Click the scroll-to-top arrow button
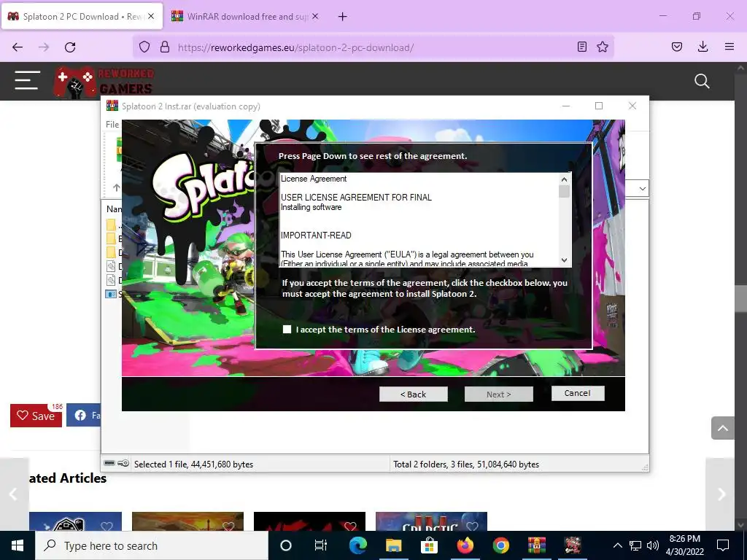 tap(723, 428)
